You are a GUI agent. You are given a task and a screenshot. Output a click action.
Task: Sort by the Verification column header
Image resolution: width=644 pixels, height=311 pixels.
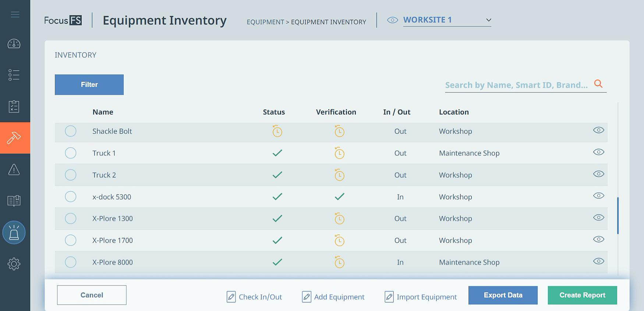click(336, 112)
